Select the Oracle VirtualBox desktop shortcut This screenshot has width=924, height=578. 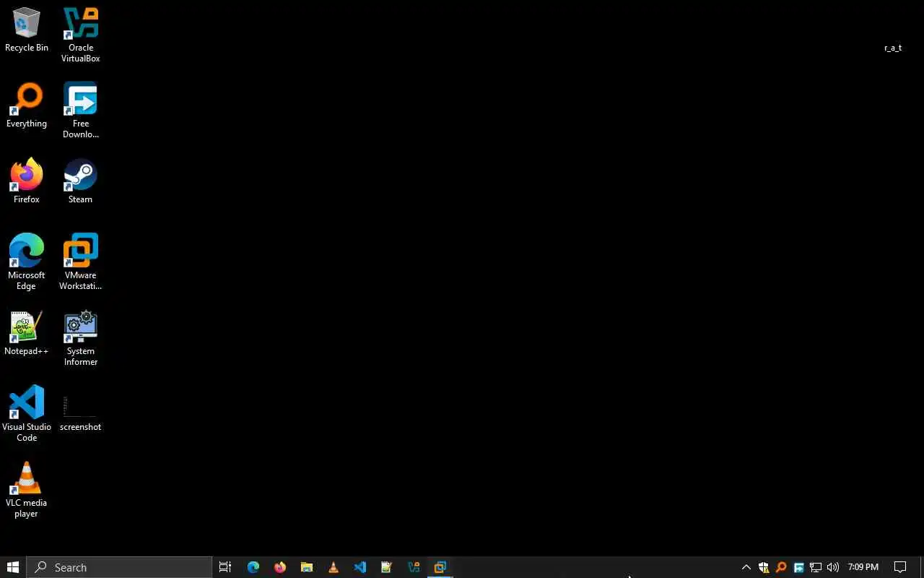(80, 35)
